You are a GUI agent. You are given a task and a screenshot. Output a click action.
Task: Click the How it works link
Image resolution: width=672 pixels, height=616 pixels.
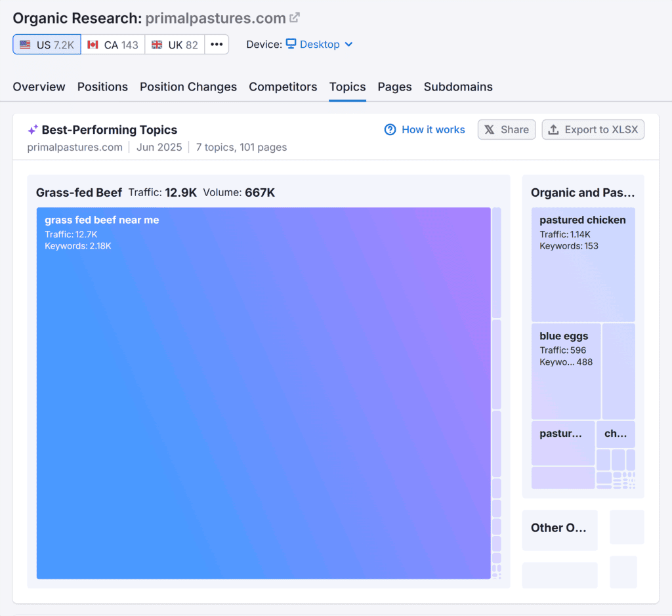tap(433, 129)
